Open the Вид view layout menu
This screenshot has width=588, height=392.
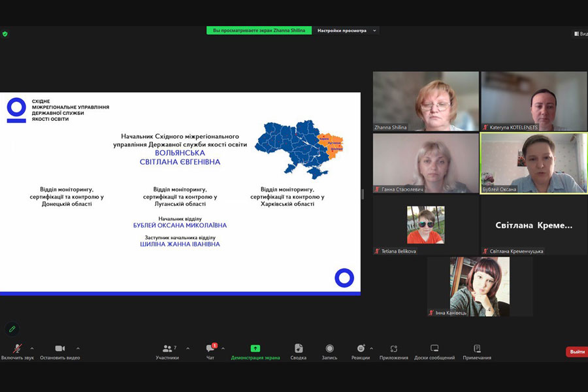(580, 33)
